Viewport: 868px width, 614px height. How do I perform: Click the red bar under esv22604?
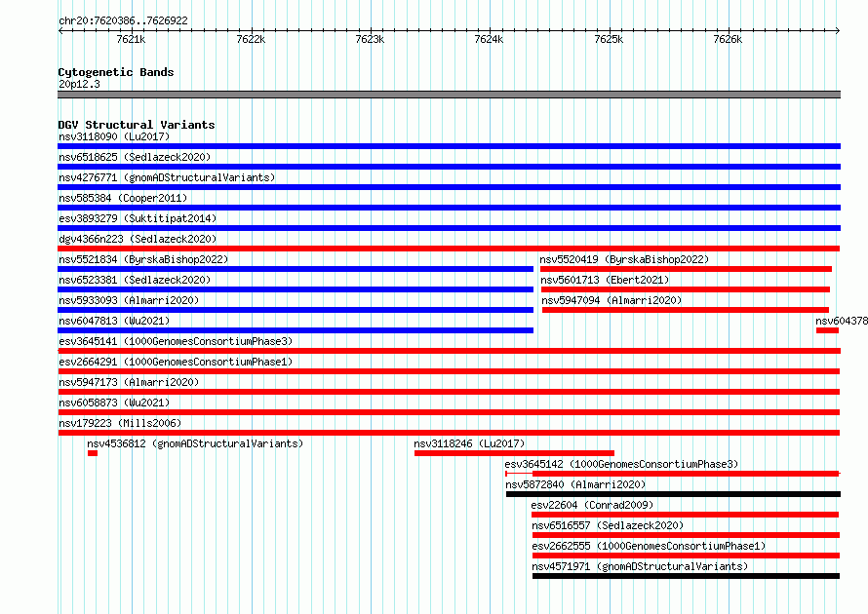(685, 515)
